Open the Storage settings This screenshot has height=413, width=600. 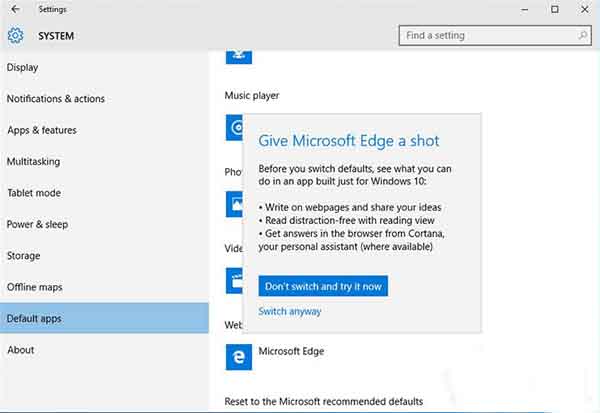pyautogui.click(x=23, y=256)
